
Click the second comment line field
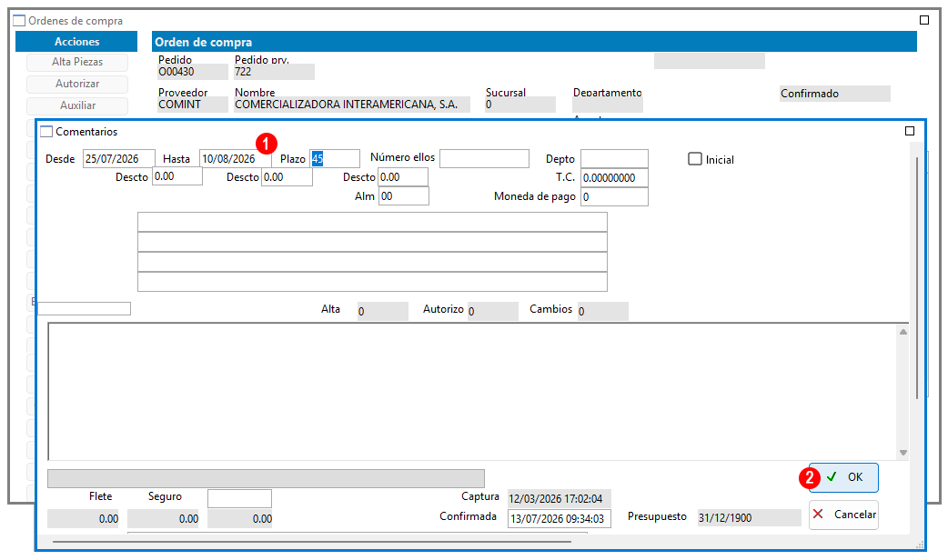(372, 242)
